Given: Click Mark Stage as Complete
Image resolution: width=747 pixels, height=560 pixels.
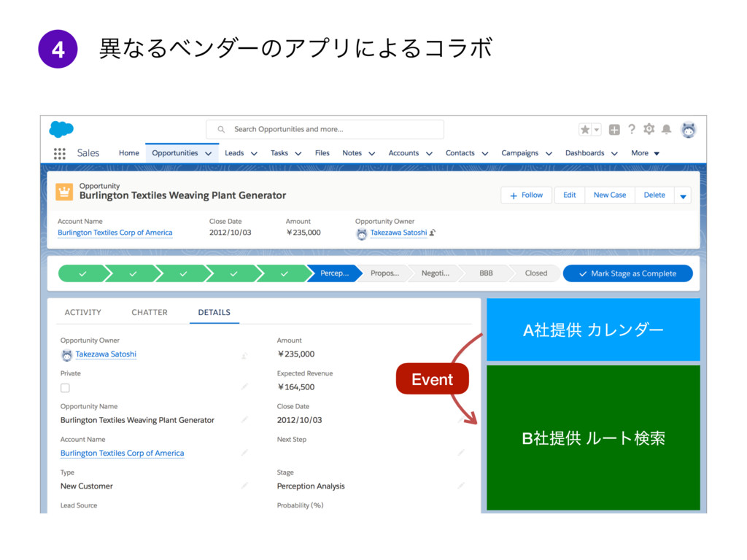Looking at the screenshot, I should [x=628, y=273].
